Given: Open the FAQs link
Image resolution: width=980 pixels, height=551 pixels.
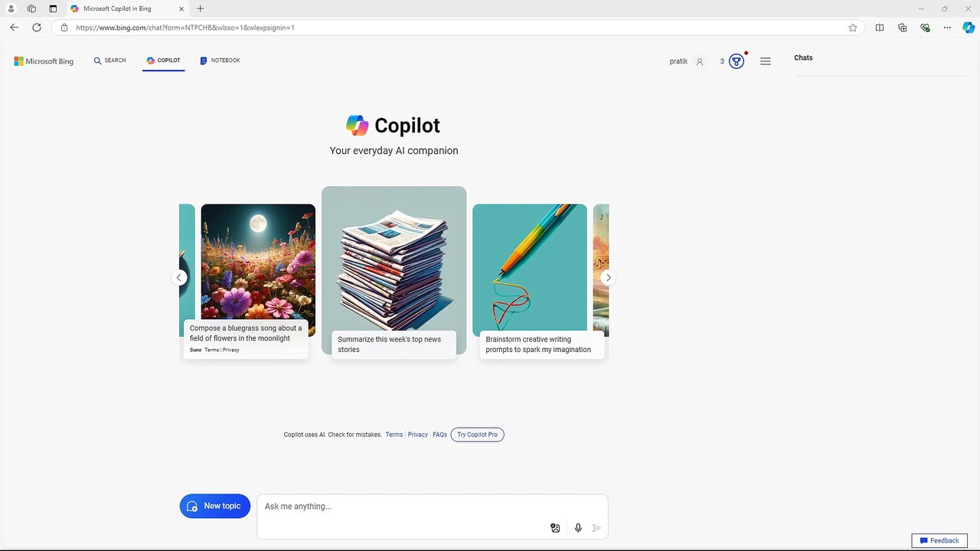Looking at the screenshot, I should pos(439,435).
